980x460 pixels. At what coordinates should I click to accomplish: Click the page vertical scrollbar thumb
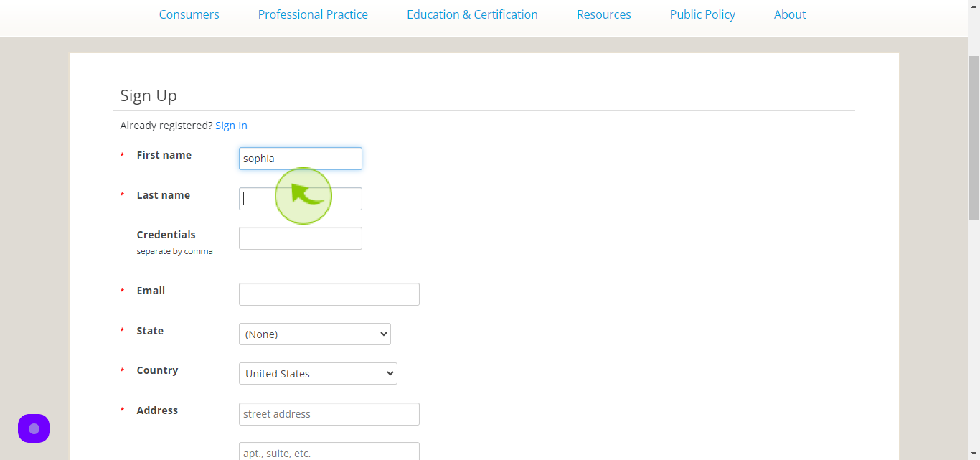[x=974, y=136]
